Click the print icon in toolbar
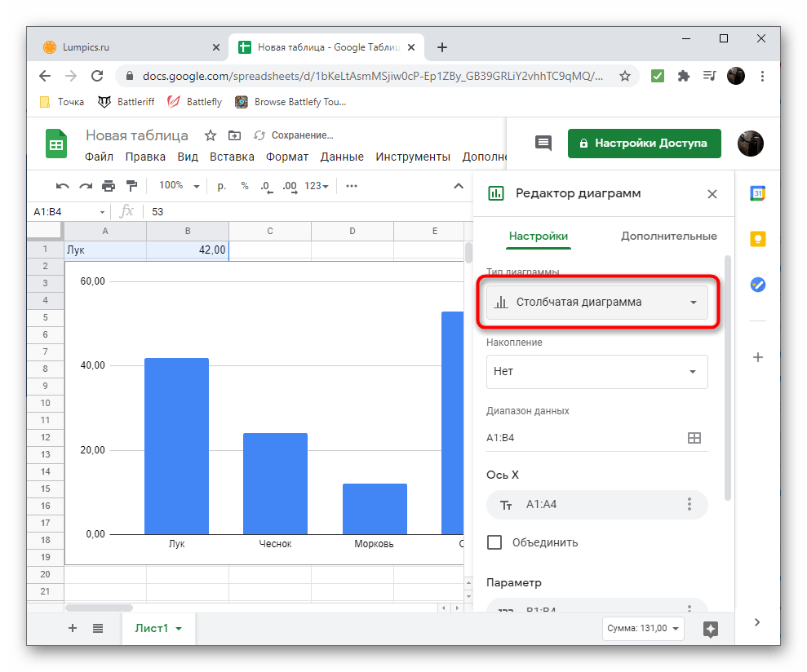Image resolution: width=807 pixels, height=672 pixels. tap(109, 186)
